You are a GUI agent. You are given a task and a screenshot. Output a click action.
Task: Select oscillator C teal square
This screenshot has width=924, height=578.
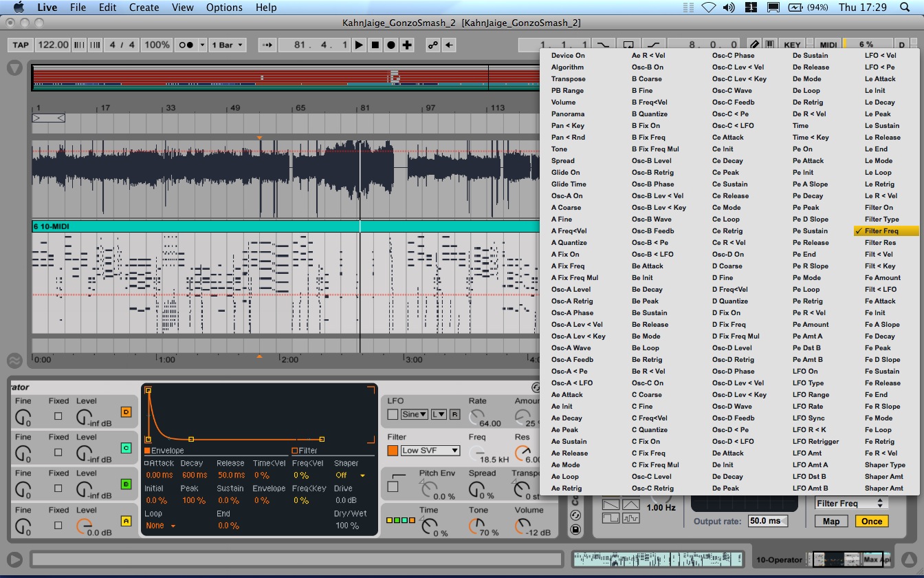click(126, 448)
